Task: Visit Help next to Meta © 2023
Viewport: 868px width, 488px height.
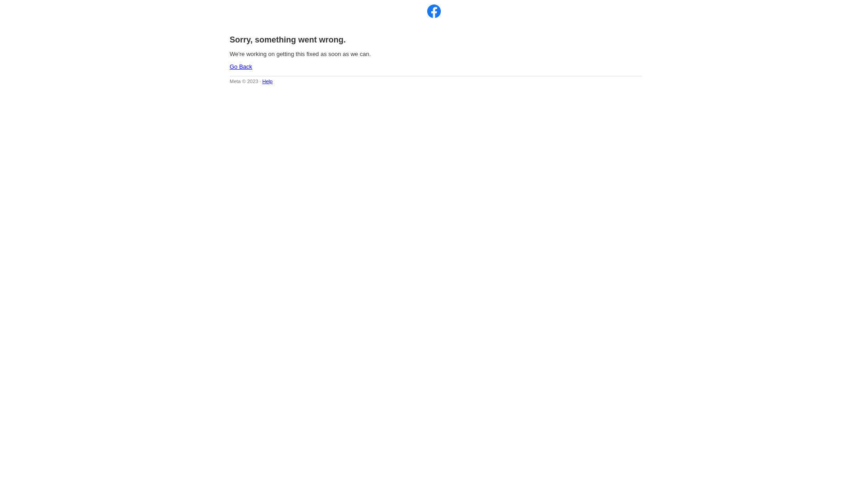Action: pyautogui.click(x=267, y=81)
